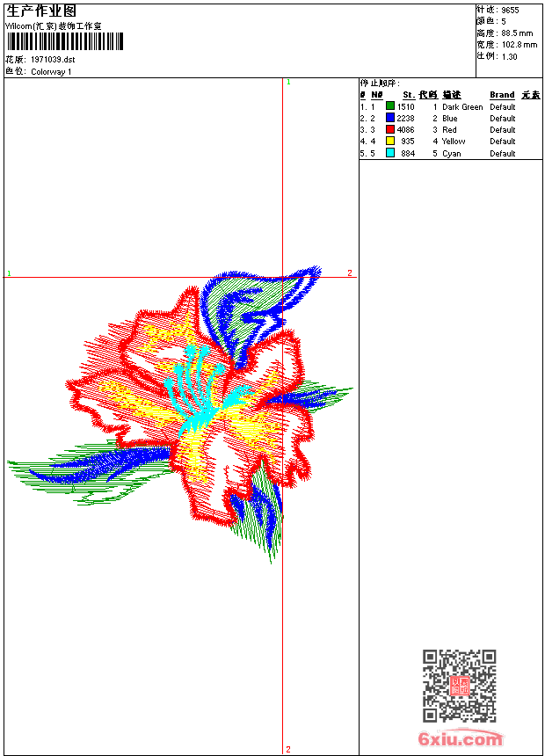
Task: Select the Dark Green description text
Action: coord(462,106)
